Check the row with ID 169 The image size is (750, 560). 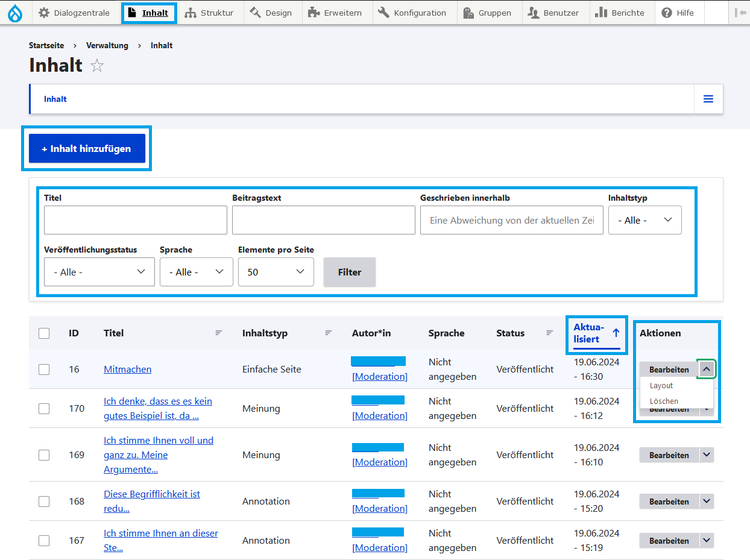click(x=44, y=455)
